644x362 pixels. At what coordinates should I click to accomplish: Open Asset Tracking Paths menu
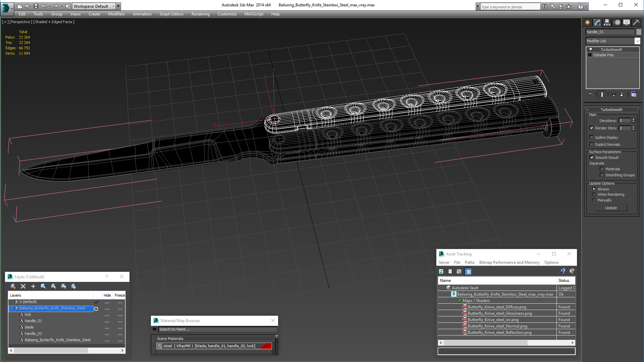coord(470,262)
